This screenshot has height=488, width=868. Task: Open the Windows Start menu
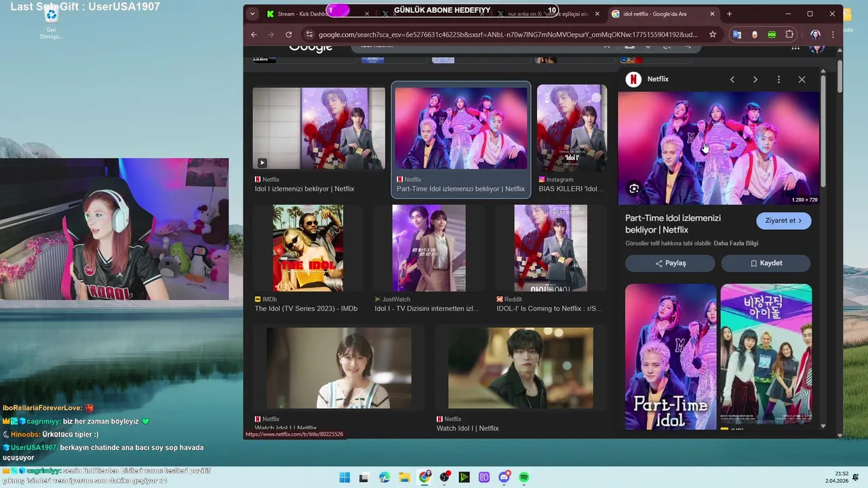(344, 477)
